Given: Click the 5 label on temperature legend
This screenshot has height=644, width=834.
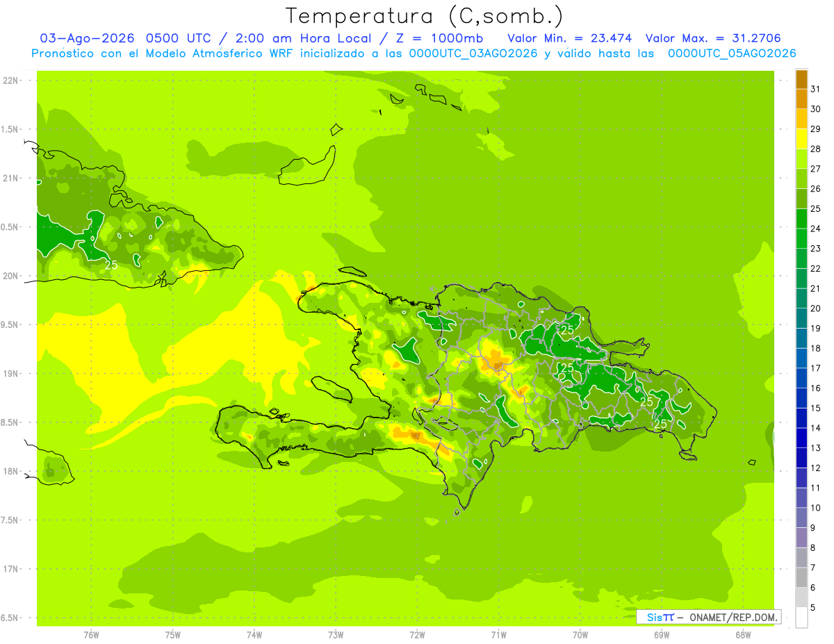Looking at the screenshot, I should tap(813, 608).
